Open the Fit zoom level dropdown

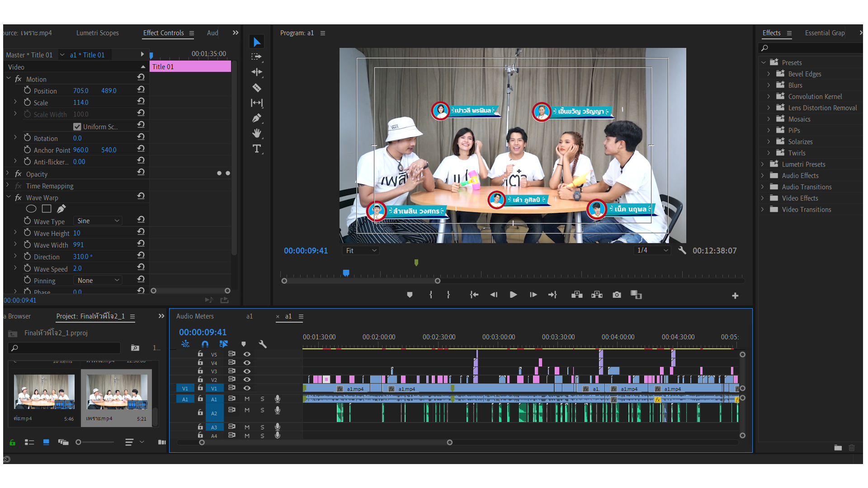[361, 250]
